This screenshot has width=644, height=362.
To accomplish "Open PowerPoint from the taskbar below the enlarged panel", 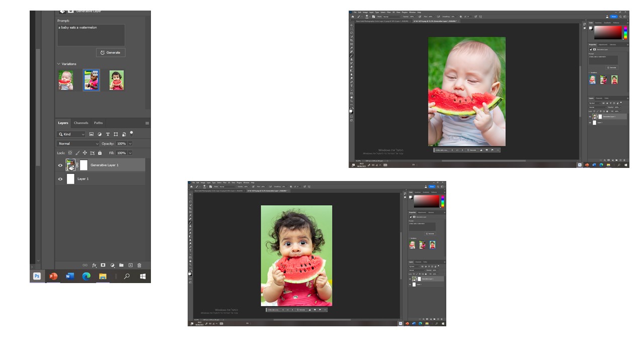I will pyautogui.click(x=53, y=276).
